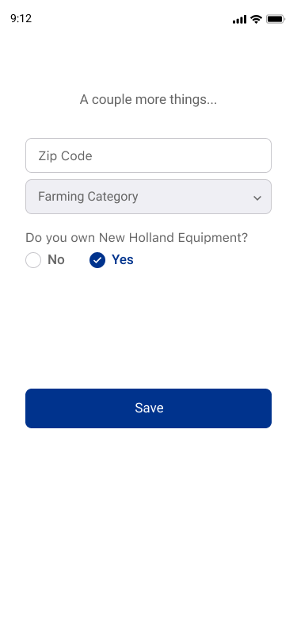The image size is (297, 644).
Task: Select the Yes radio option
Action: tap(112, 260)
